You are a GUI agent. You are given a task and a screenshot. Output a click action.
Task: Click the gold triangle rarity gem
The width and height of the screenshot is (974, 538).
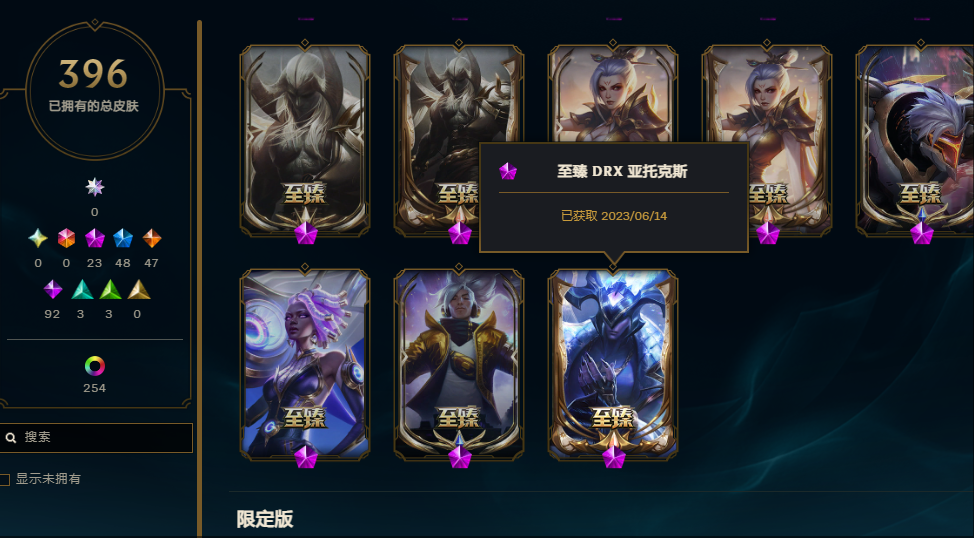[139, 290]
